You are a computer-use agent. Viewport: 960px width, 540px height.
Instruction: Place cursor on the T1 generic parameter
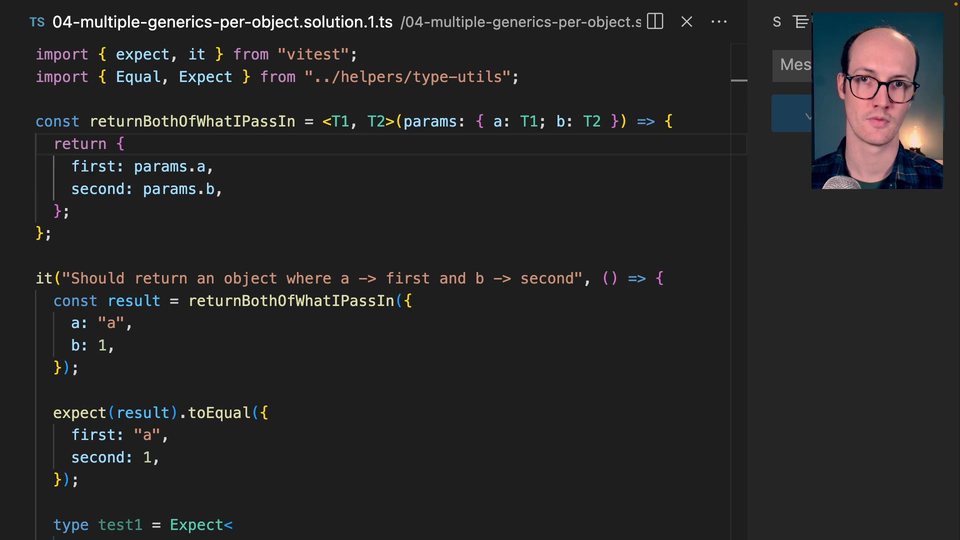(x=340, y=121)
